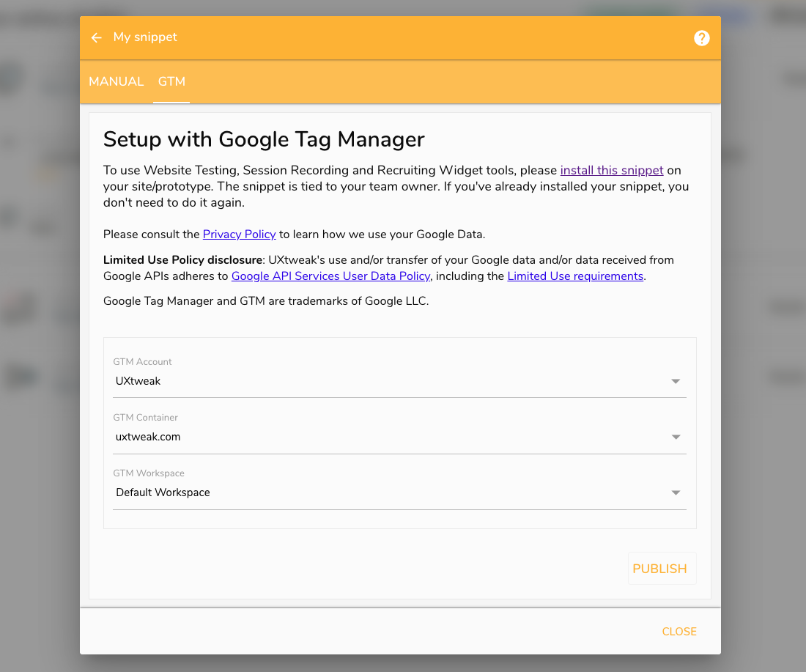Click the Default Workspace field value
Screen dimensions: 806x672
click(x=163, y=492)
